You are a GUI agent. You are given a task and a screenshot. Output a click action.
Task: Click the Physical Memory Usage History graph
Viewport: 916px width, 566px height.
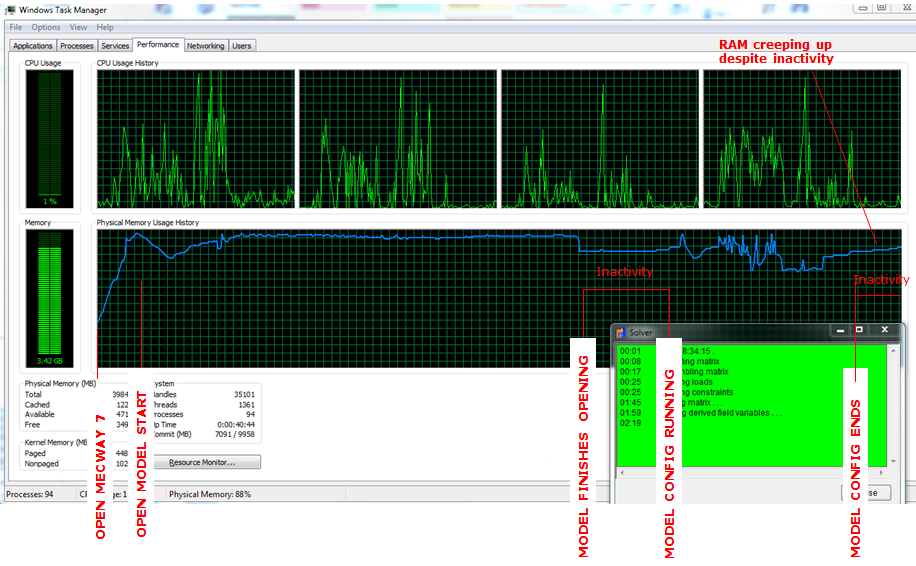(499, 298)
